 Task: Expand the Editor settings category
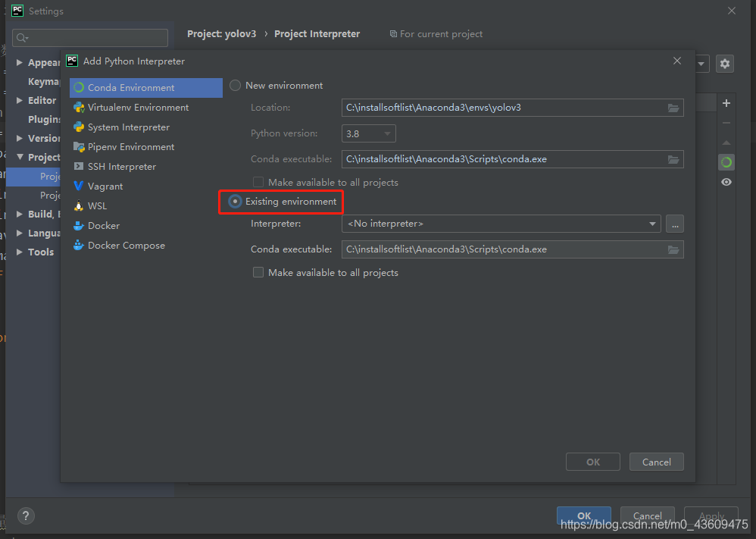click(x=19, y=100)
